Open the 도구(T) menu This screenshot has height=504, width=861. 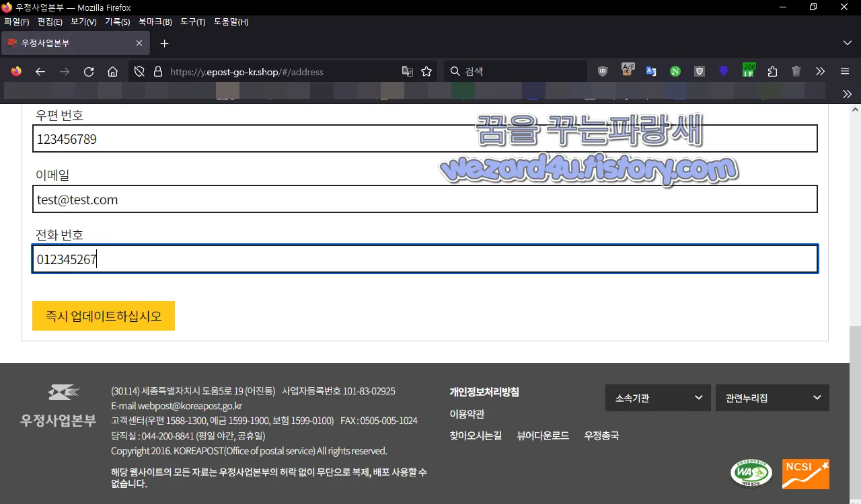point(192,22)
